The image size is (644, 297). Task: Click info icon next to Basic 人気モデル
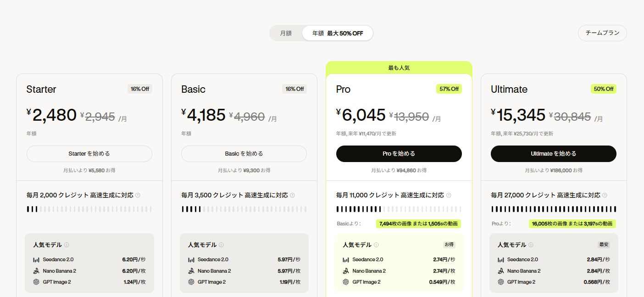222,245
